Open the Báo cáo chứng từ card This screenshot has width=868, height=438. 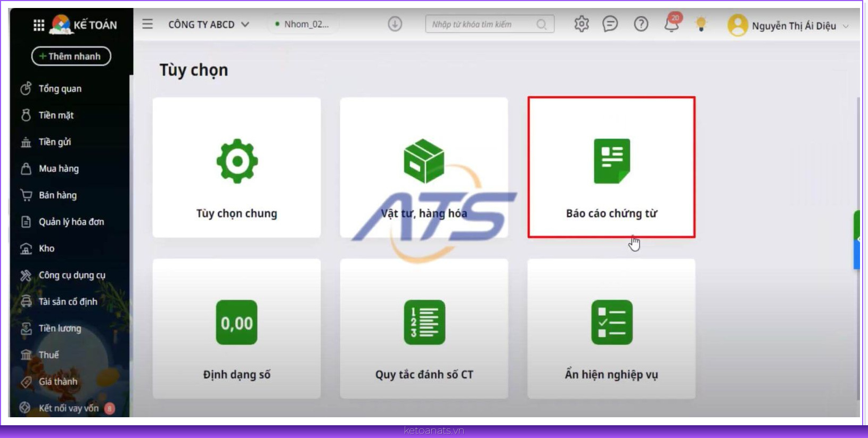(x=611, y=167)
